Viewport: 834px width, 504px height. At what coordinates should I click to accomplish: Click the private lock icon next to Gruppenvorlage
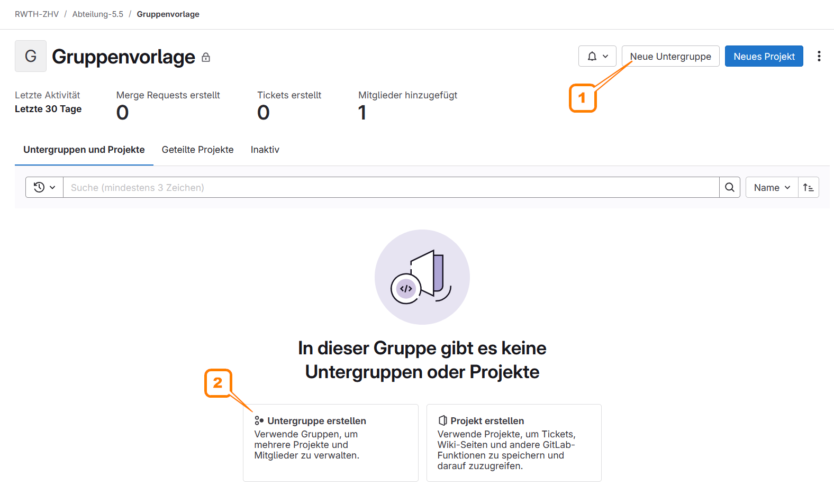click(206, 57)
